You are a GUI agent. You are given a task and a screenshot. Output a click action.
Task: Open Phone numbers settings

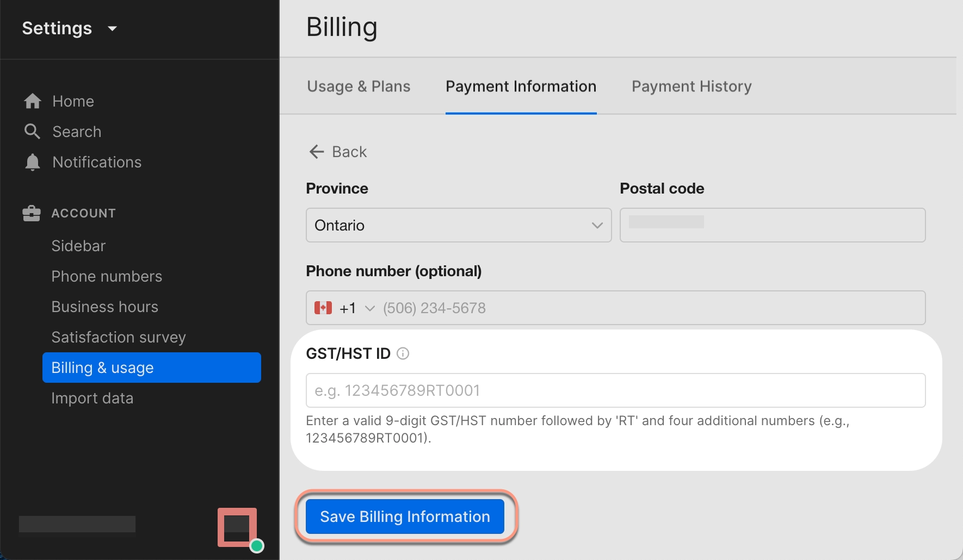pyautogui.click(x=107, y=276)
